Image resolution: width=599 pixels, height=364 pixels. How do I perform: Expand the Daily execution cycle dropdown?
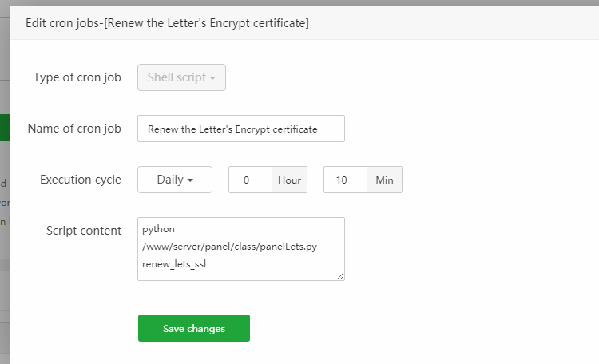pos(174,180)
